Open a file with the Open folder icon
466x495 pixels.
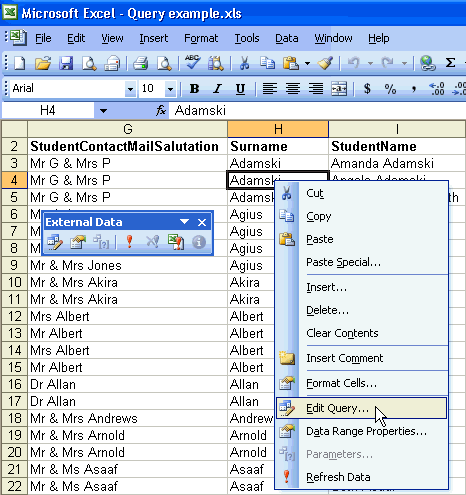(43, 63)
